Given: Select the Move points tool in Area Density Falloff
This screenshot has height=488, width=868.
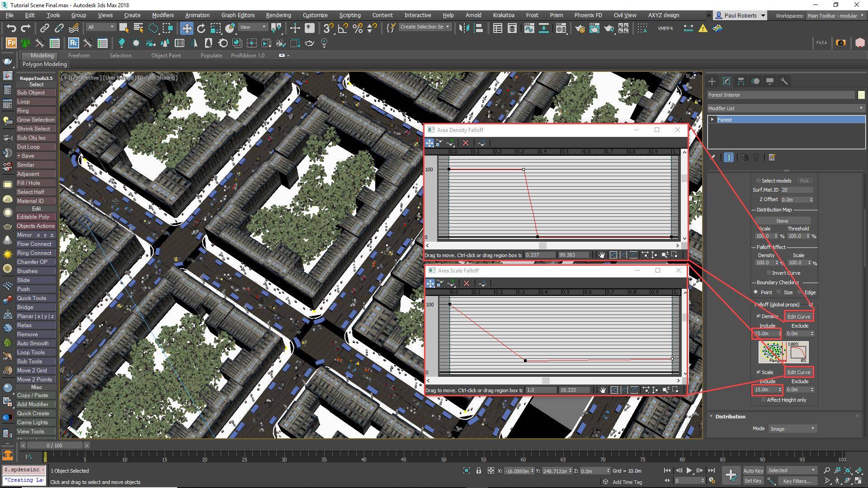Looking at the screenshot, I should [429, 143].
